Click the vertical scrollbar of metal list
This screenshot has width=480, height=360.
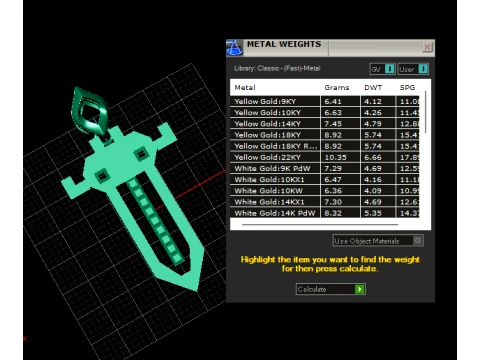click(425, 112)
